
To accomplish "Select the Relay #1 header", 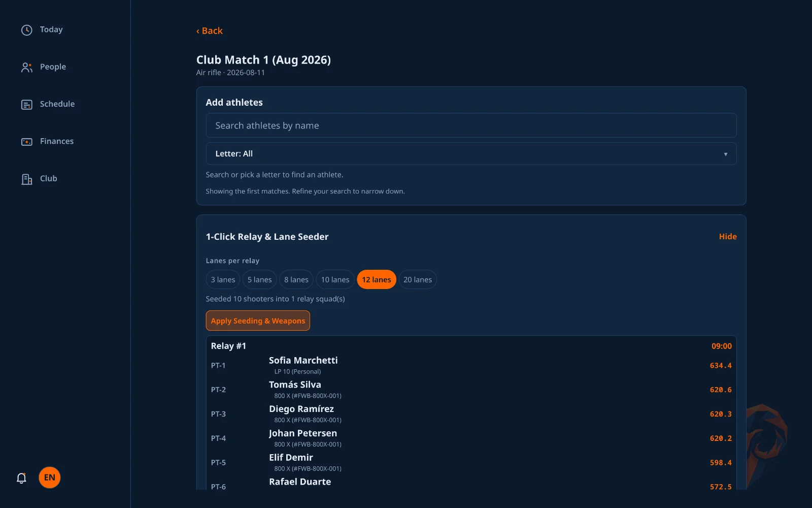I will click(228, 346).
